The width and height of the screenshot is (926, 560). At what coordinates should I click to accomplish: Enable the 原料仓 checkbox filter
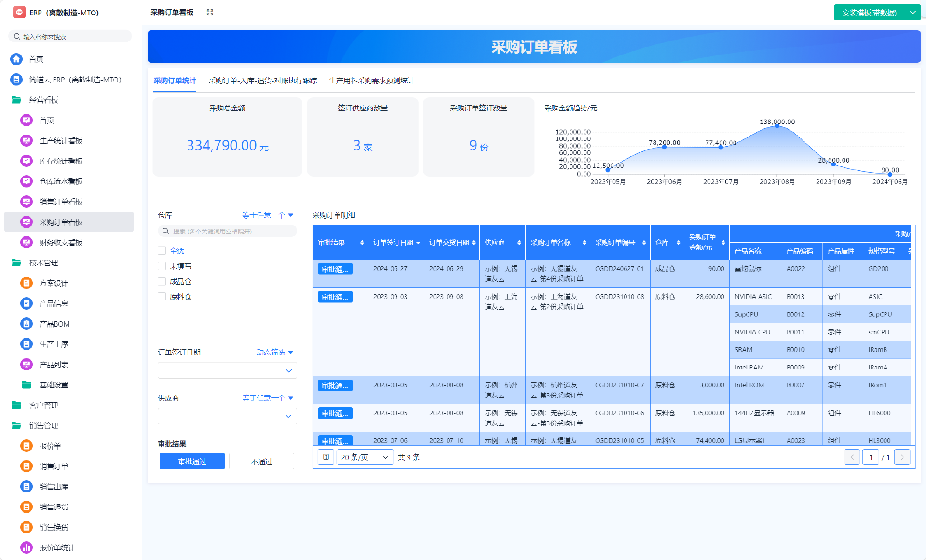(x=162, y=297)
